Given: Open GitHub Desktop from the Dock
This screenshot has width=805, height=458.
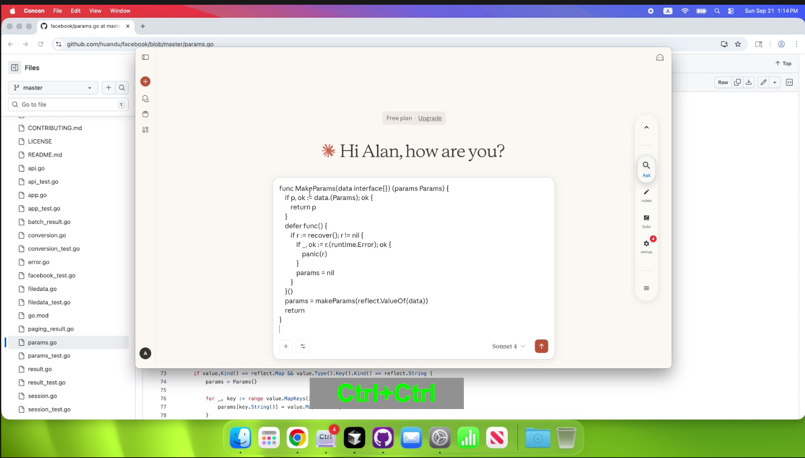Looking at the screenshot, I should 382,437.
